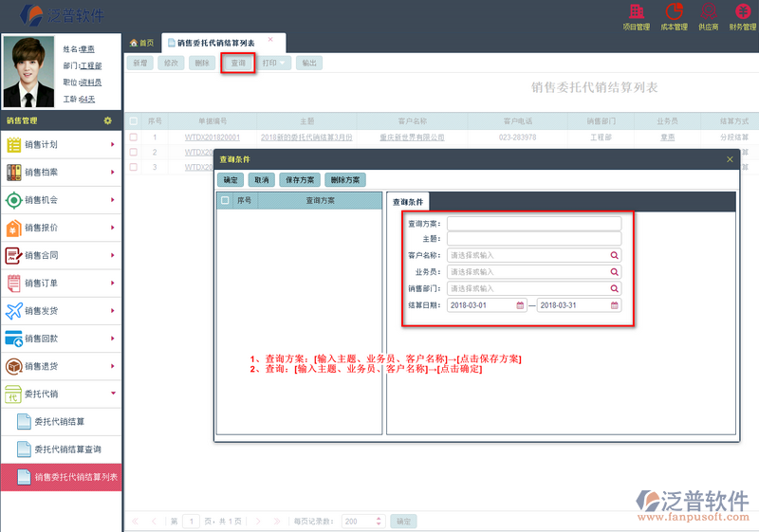Open calendar for start date 2018-03-01
The height and width of the screenshot is (532, 759).
(x=520, y=305)
